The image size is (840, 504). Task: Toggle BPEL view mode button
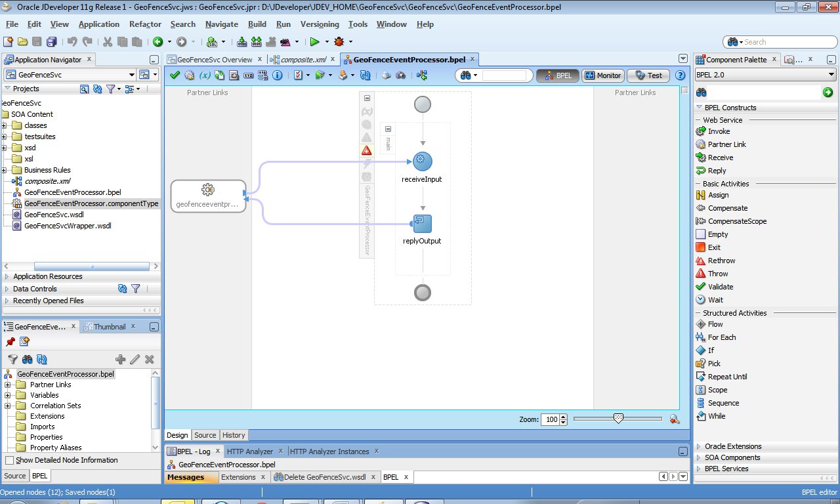pos(558,75)
